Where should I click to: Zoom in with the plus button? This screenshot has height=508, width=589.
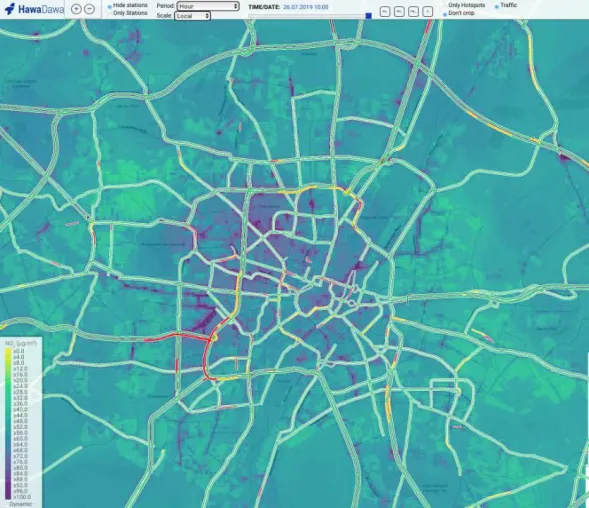[x=76, y=9]
